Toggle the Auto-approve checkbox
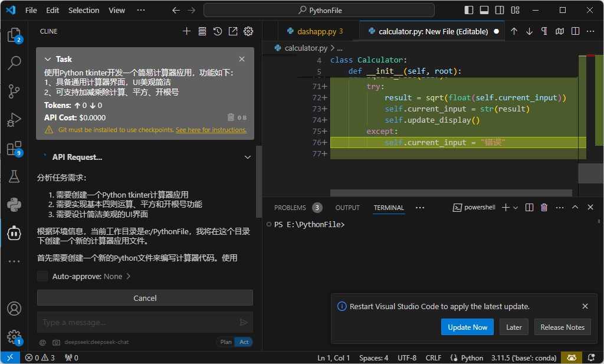604x364 pixels. (42, 276)
